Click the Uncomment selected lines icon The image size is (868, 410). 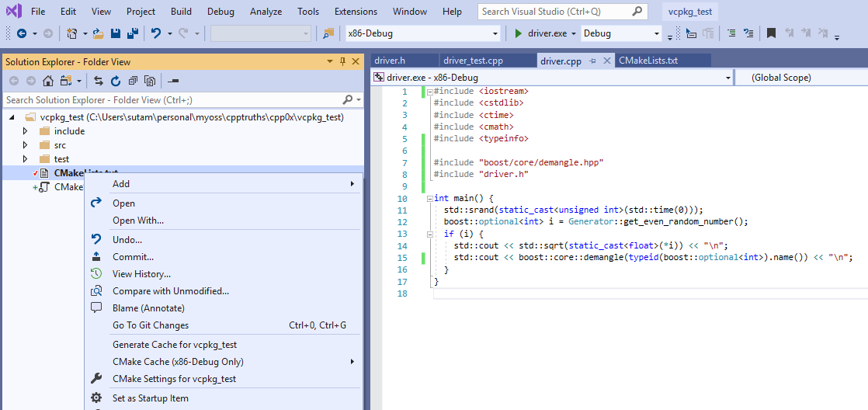pyautogui.click(x=748, y=33)
